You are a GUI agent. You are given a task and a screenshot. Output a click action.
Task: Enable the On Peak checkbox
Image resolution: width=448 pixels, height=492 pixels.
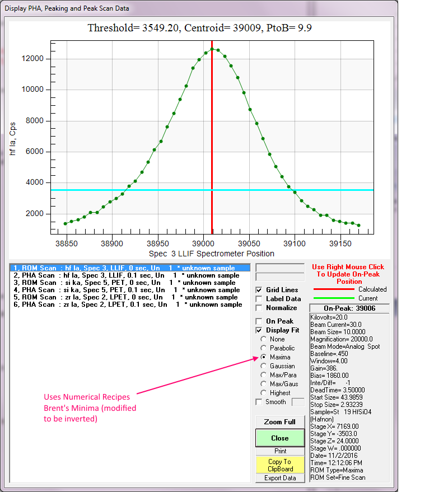point(259,321)
